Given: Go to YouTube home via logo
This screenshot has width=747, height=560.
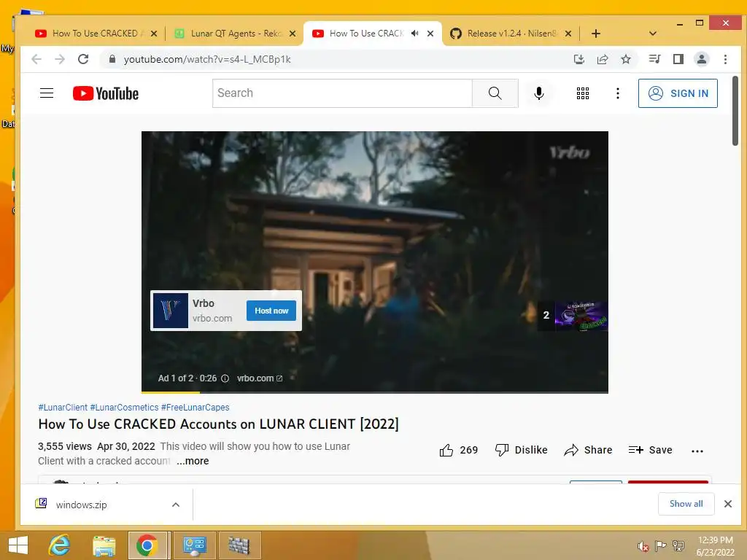Looking at the screenshot, I should click(106, 93).
